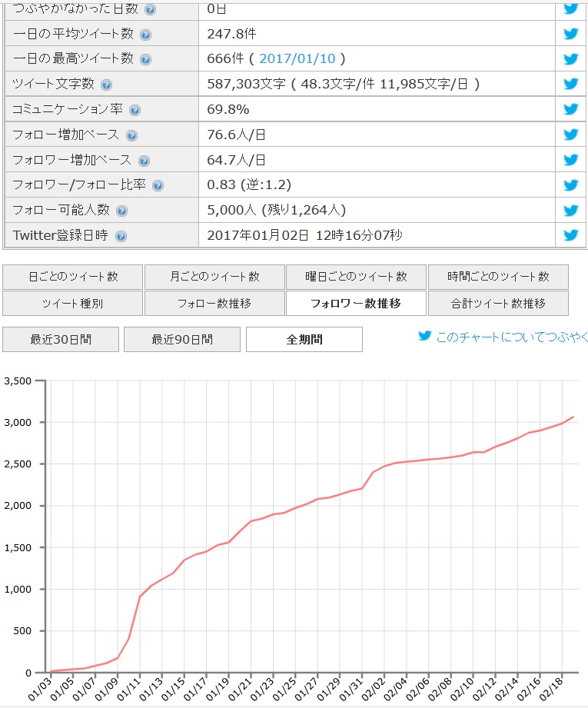
Task: Select the 合計ツイート数推移 tab
Action: point(498,303)
